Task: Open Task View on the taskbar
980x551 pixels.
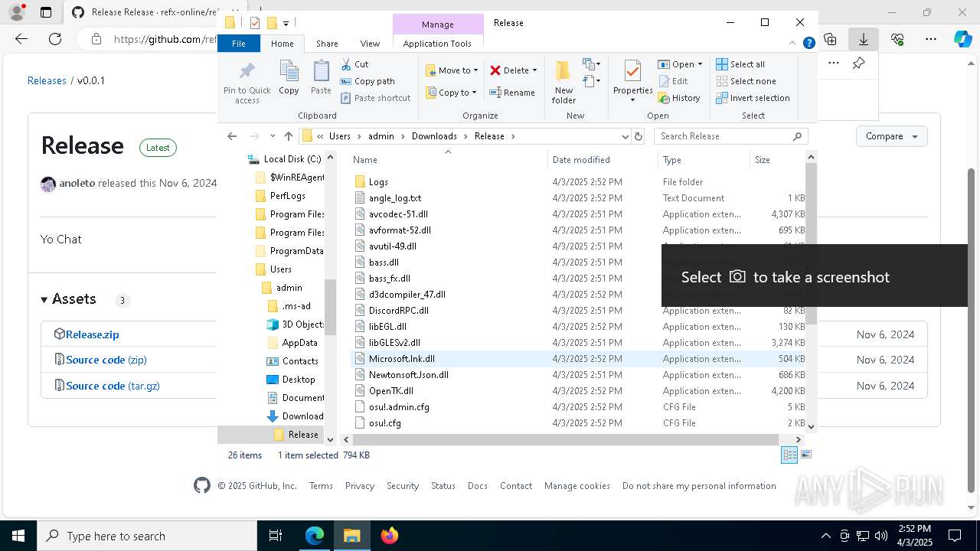Action: point(276,536)
